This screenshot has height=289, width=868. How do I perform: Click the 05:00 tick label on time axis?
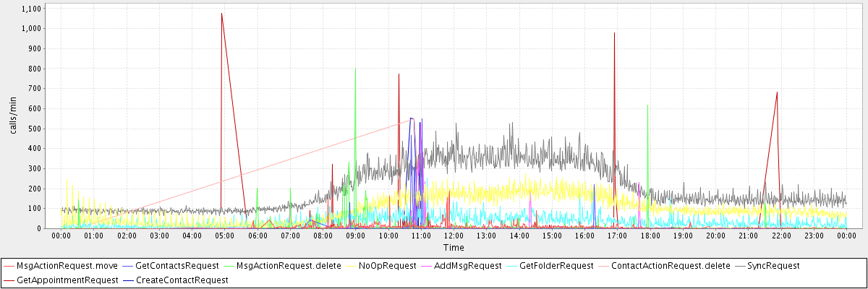225,236
